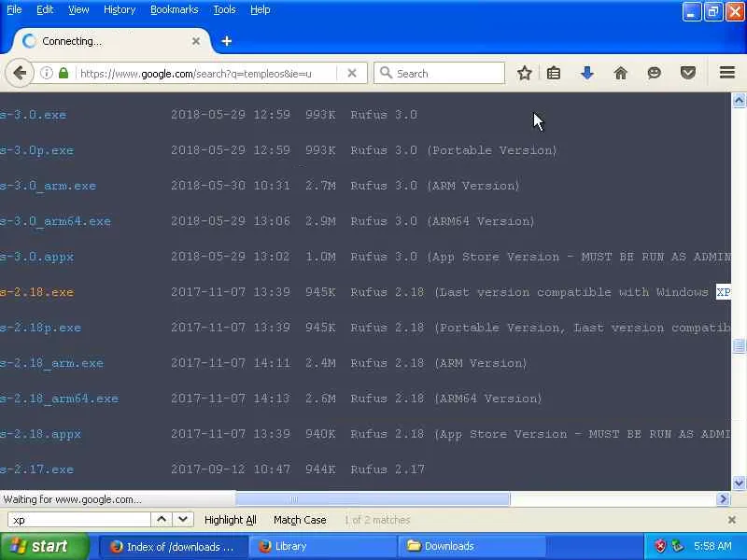This screenshot has width=747, height=560.
Task: Find next match arrow
Action: pyautogui.click(x=183, y=520)
